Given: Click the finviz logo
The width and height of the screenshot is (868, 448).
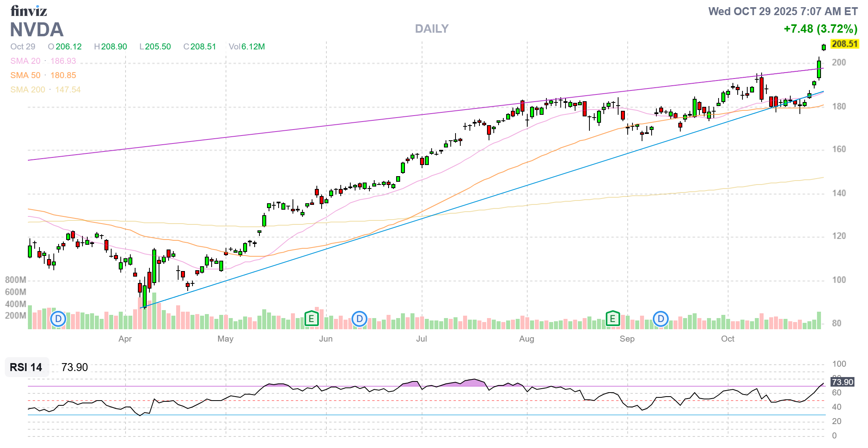Looking at the screenshot, I should (29, 11).
